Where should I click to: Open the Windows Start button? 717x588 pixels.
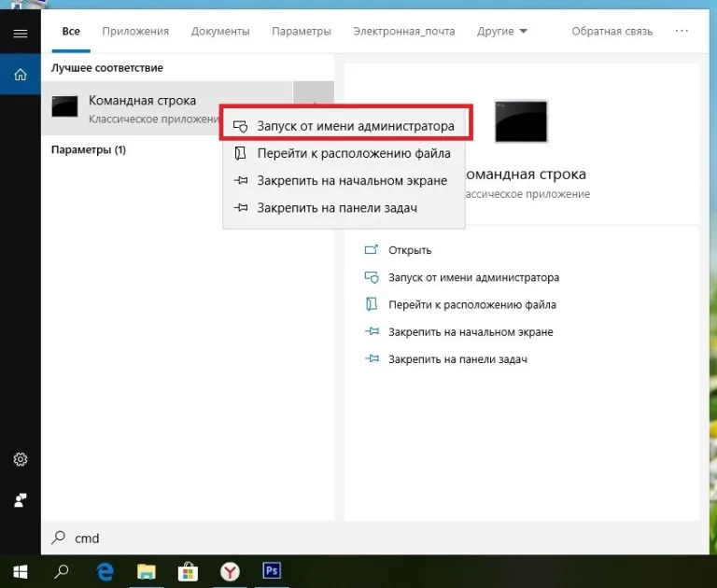[21, 571]
